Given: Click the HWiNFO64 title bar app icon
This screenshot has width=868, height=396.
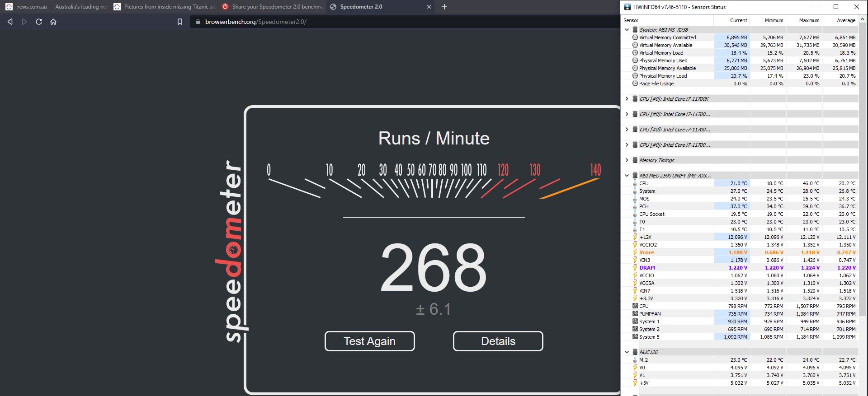Looking at the screenshot, I should (627, 7).
